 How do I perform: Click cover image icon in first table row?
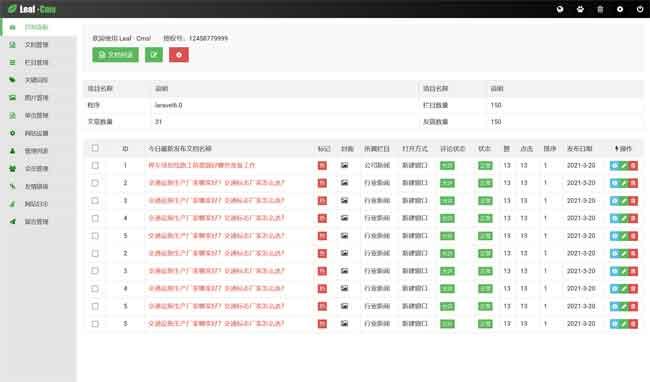point(344,165)
